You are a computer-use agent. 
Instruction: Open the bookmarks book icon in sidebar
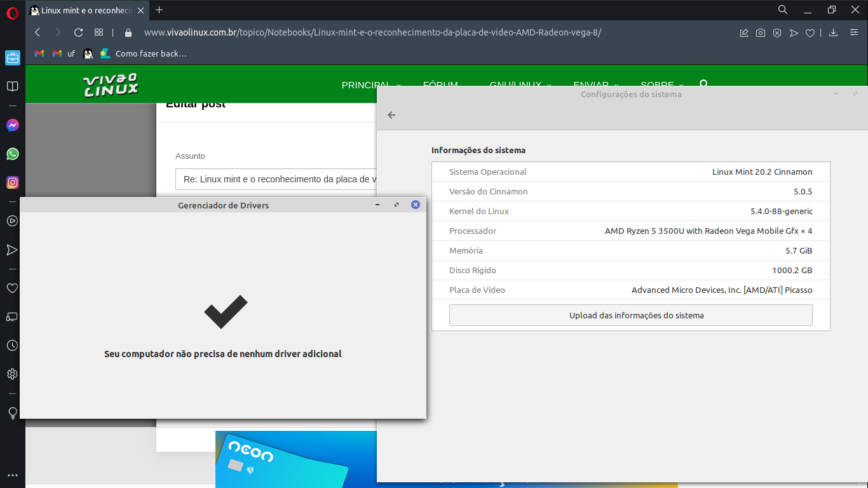click(12, 86)
